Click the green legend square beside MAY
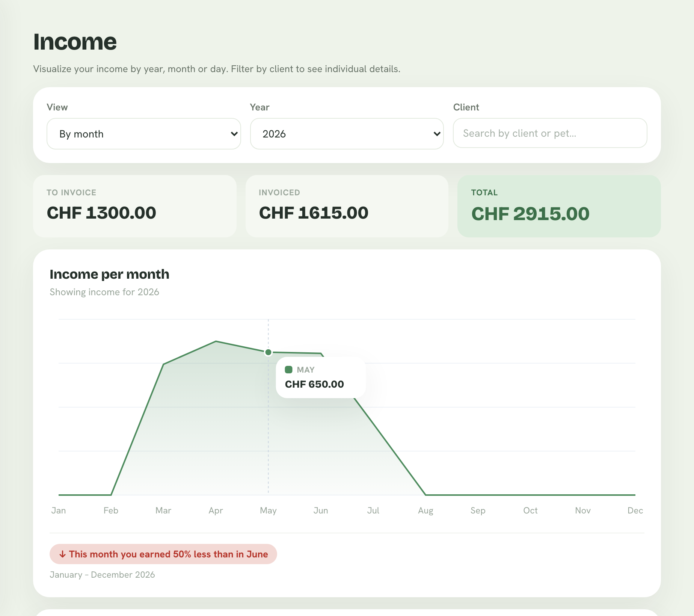This screenshot has width=694, height=616. click(289, 370)
